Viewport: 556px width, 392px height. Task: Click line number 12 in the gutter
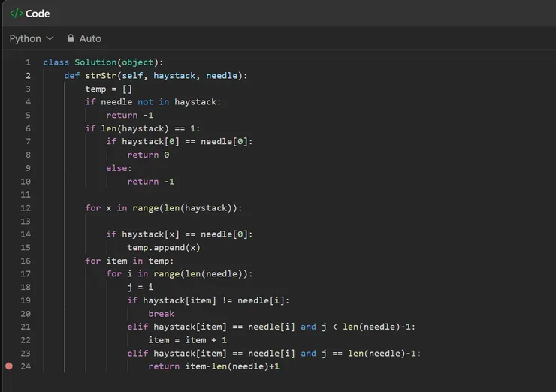[26, 208]
